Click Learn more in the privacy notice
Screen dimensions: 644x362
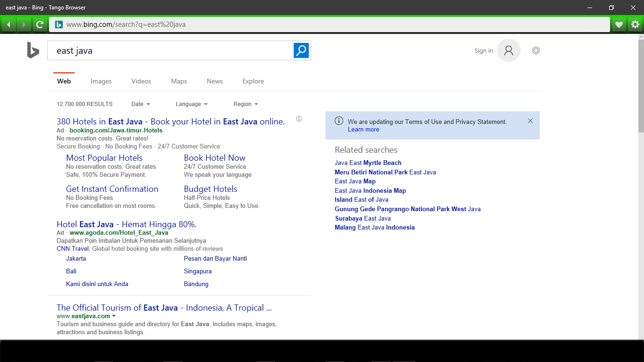363,130
